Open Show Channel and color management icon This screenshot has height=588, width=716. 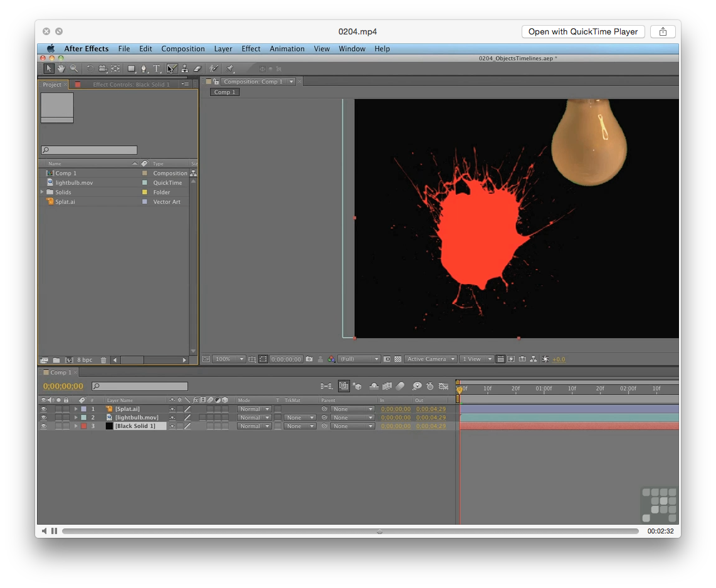pos(332,359)
